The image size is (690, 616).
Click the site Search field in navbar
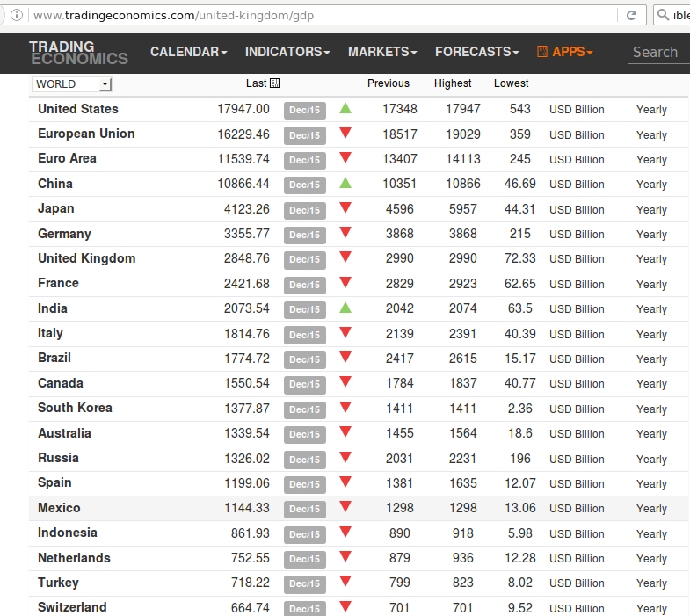[x=657, y=52]
